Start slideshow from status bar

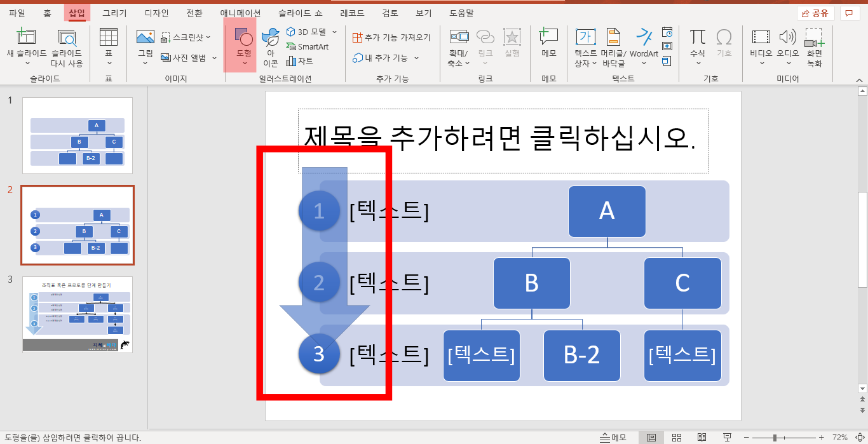(x=727, y=438)
